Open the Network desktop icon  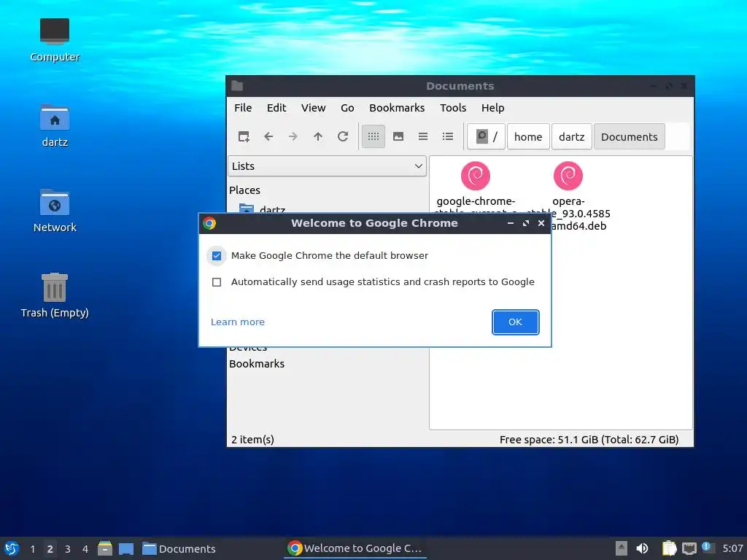pyautogui.click(x=55, y=211)
